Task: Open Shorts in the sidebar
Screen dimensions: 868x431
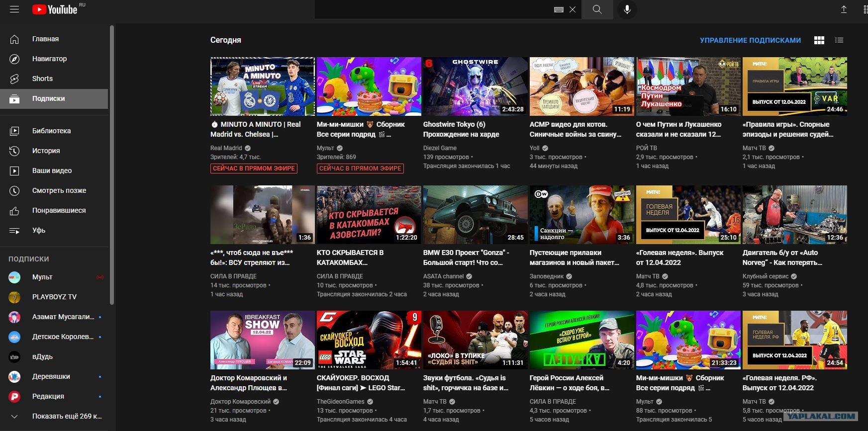Action: (54, 79)
